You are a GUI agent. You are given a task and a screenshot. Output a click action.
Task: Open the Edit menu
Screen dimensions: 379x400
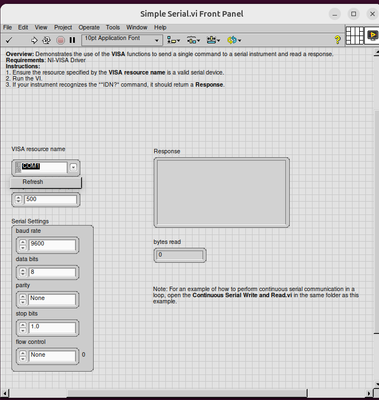click(23, 28)
